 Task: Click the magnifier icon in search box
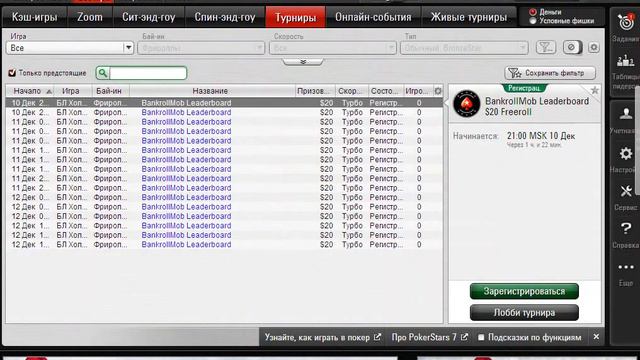point(103,73)
